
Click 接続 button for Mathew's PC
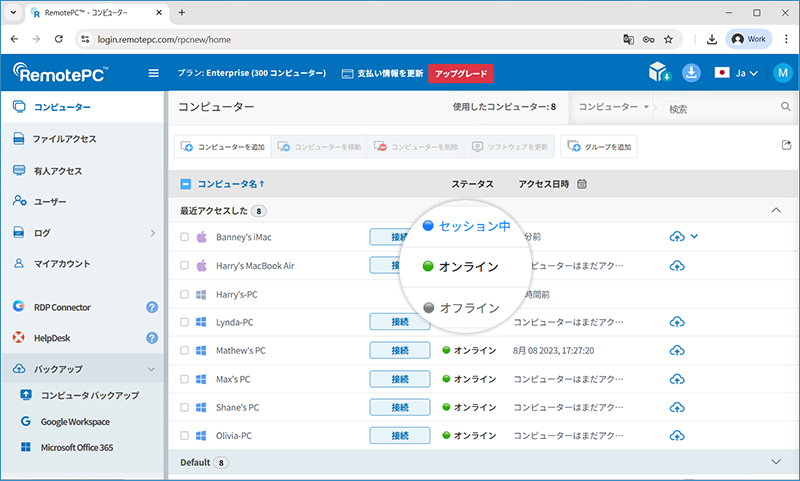coord(400,350)
